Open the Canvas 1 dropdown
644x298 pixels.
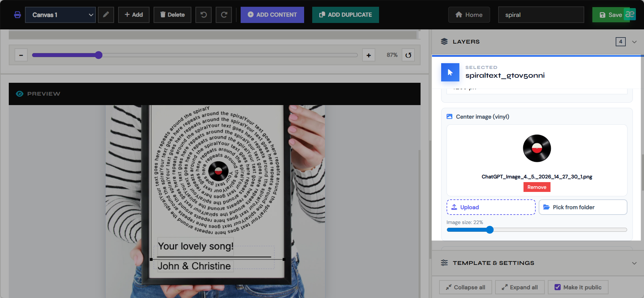tap(60, 15)
